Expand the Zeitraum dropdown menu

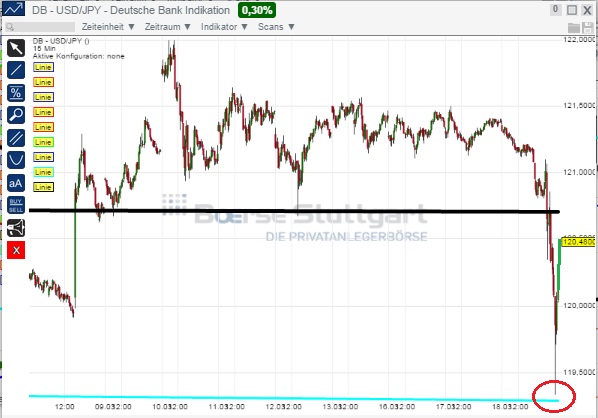point(167,27)
